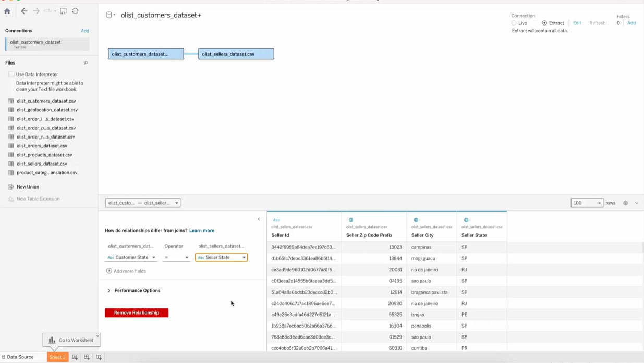
Task: Open data grid settings gear
Action: [x=625, y=203]
